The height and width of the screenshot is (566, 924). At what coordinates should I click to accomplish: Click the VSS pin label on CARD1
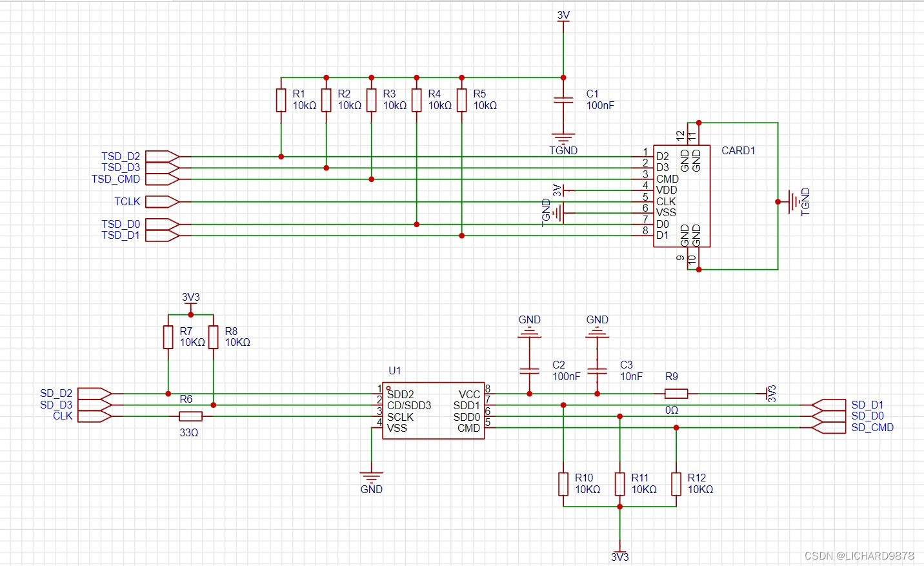coord(666,212)
